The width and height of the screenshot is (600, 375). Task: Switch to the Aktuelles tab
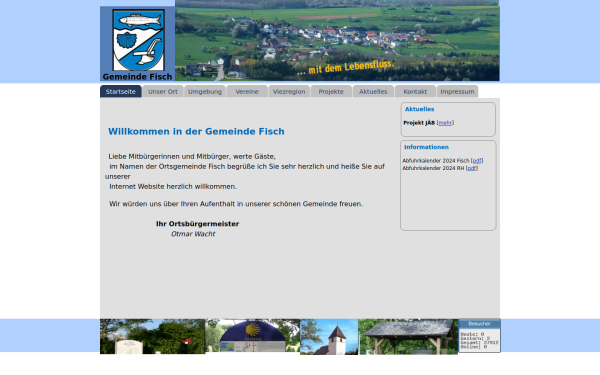(373, 91)
